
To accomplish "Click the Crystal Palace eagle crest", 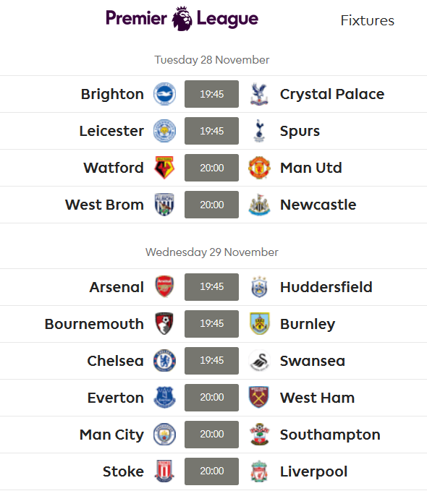I will pyautogui.click(x=259, y=94).
